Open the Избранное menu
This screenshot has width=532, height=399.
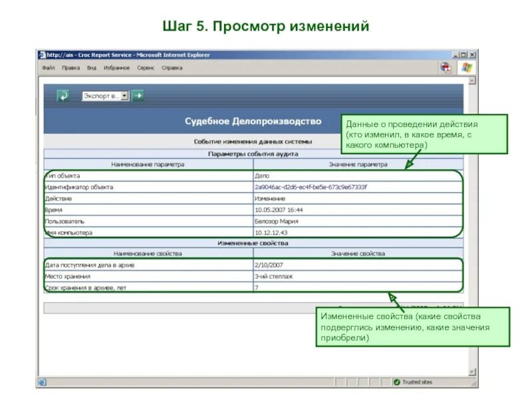coord(117,68)
